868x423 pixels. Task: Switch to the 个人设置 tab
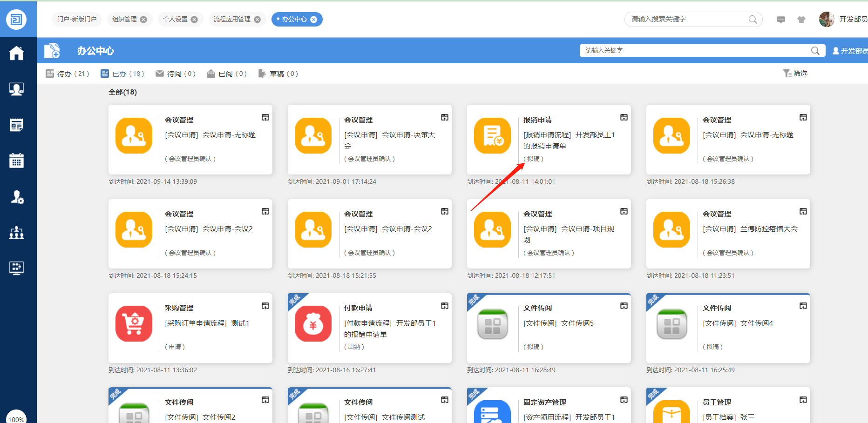point(175,20)
